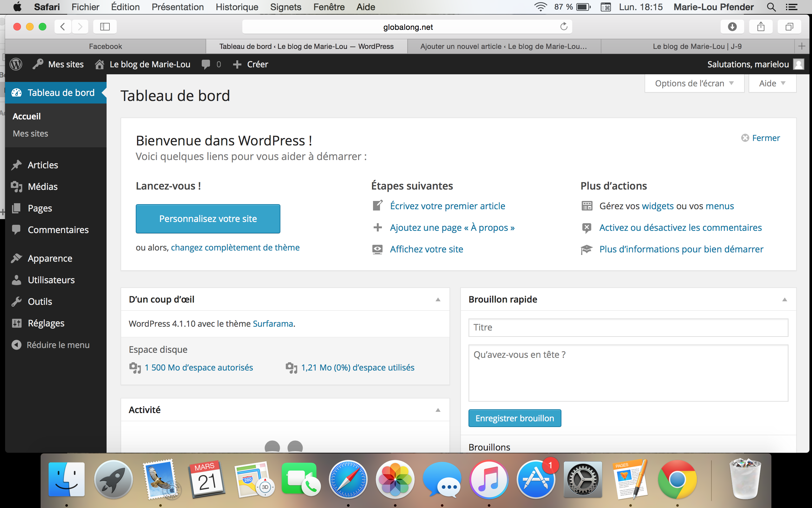Open changez complètement de thème link
Screen dimensions: 812x508
click(x=235, y=248)
